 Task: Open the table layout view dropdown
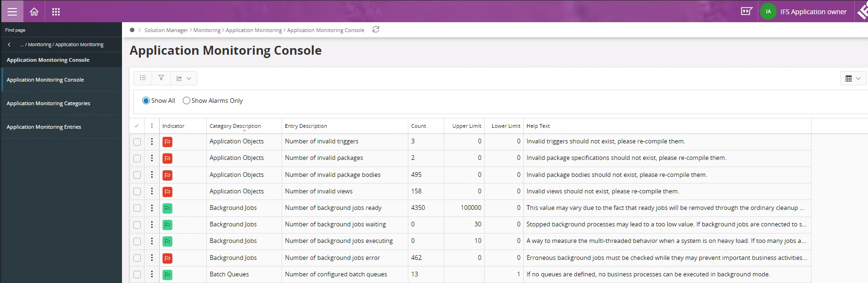[x=852, y=78]
